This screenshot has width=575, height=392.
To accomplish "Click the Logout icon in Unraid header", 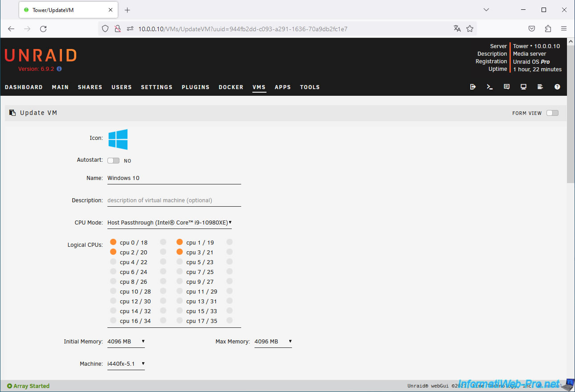I will point(473,87).
